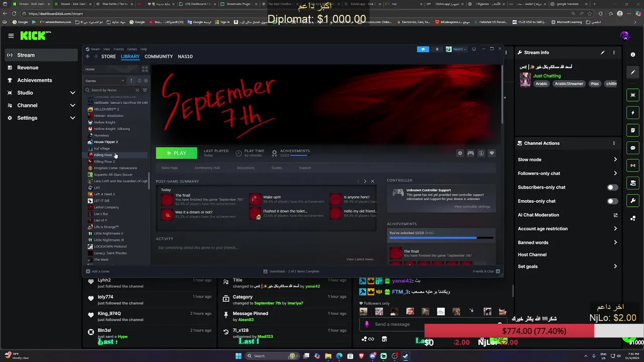The height and width of the screenshot is (362, 644).
Task: Open Steam COMMUNITY tab
Action: tap(158, 56)
